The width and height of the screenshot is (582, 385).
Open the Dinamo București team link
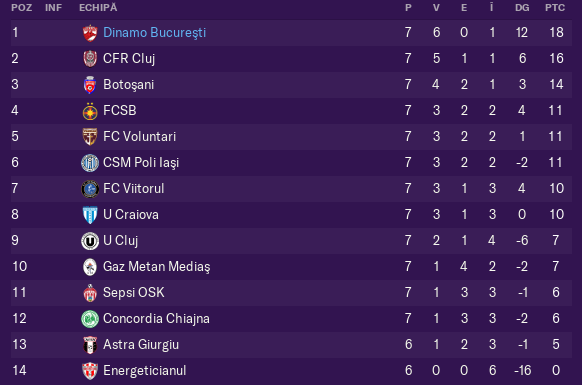154,33
